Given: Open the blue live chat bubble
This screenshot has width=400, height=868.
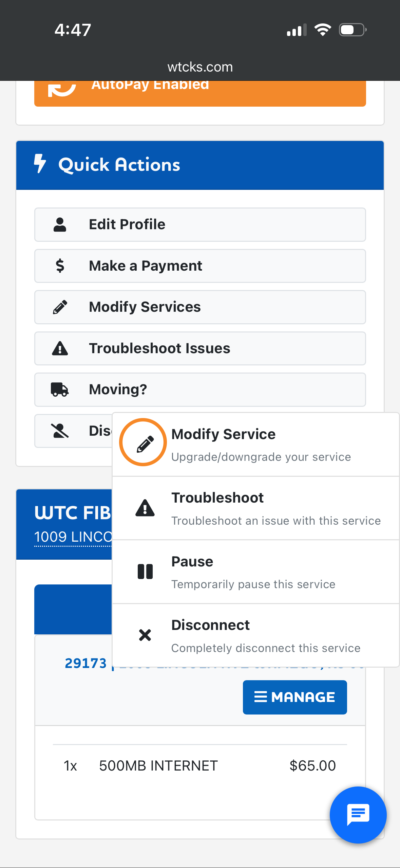Looking at the screenshot, I should tap(358, 815).
